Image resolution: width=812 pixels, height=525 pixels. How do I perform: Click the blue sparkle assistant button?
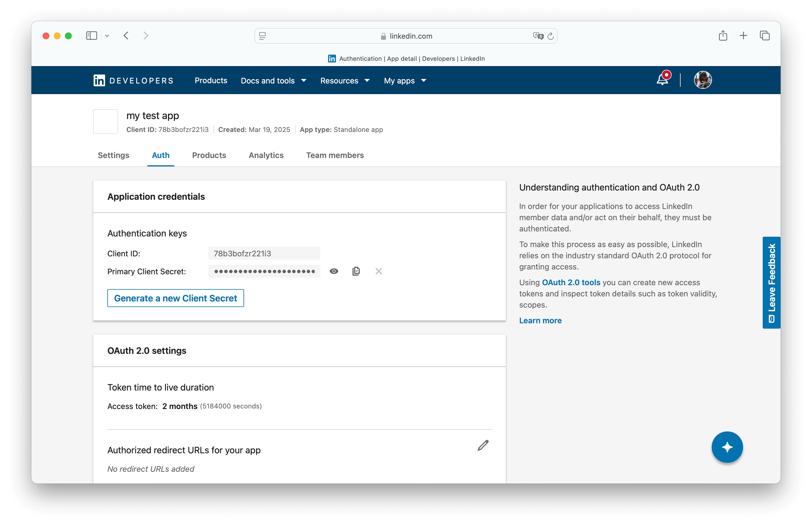pyautogui.click(x=727, y=447)
